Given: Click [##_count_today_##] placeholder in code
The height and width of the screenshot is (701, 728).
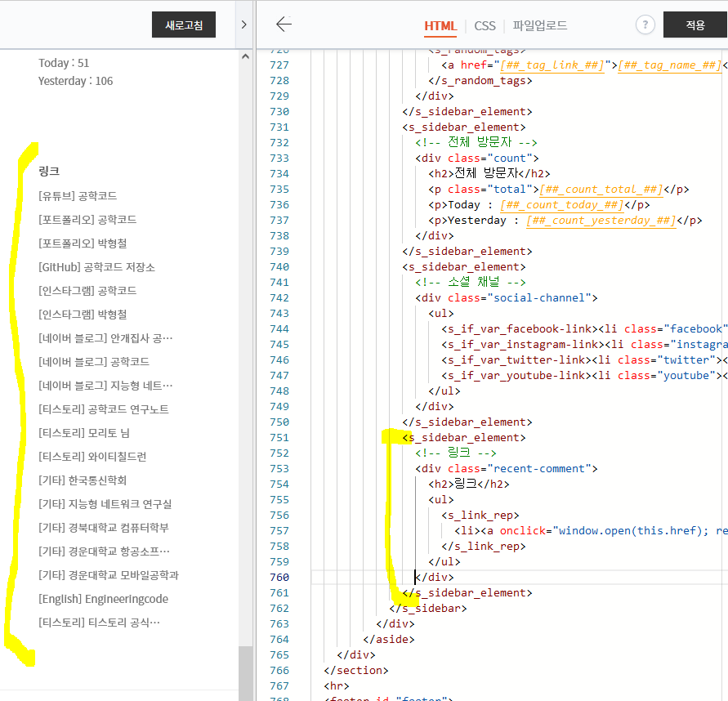Looking at the screenshot, I should tap(562, 205).
